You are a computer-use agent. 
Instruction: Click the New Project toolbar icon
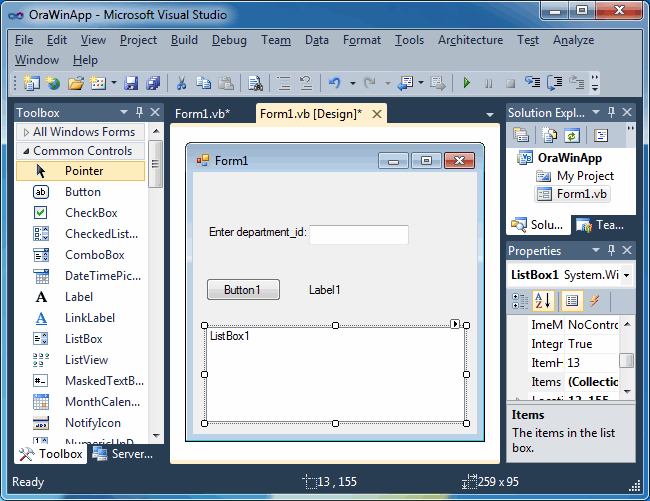click(x=32, y=83)
